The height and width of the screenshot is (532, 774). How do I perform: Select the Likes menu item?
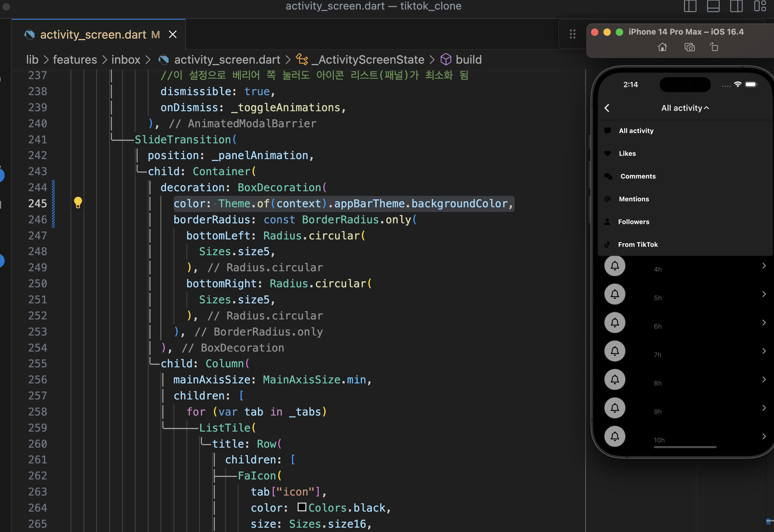pos(627,153)
